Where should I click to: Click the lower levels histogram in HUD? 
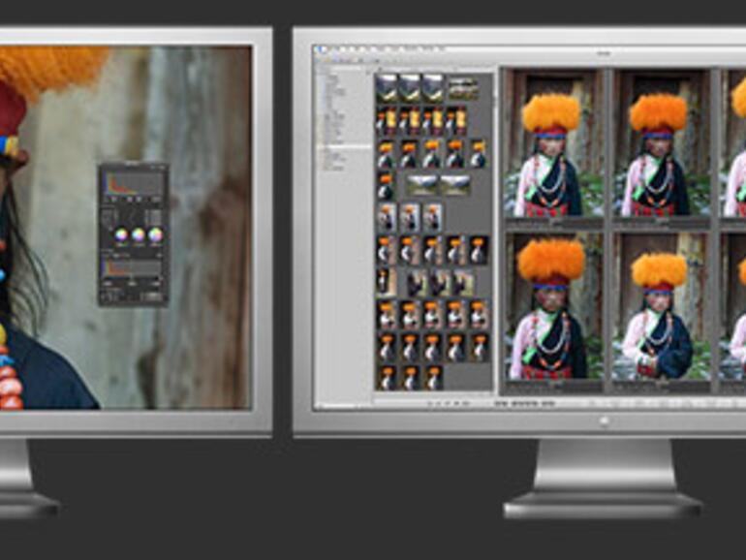(132, 268)
